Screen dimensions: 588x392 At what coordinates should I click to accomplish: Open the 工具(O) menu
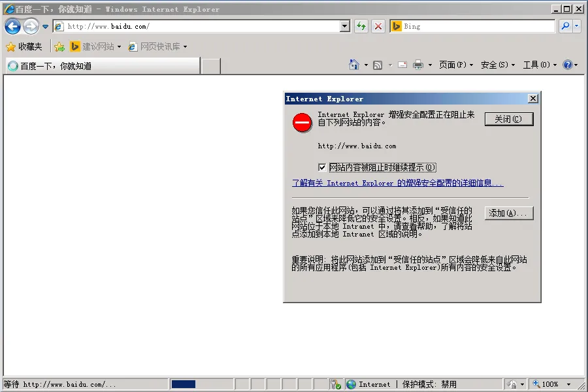coord(540,65)
